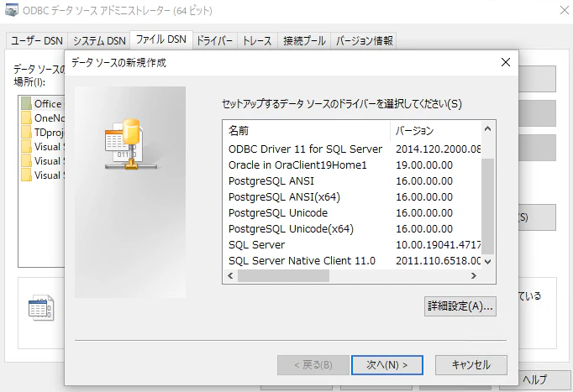Select SQL Server Native Client 11.0
This screenshot has width=573, height=392.
click(x=302, y=260)
